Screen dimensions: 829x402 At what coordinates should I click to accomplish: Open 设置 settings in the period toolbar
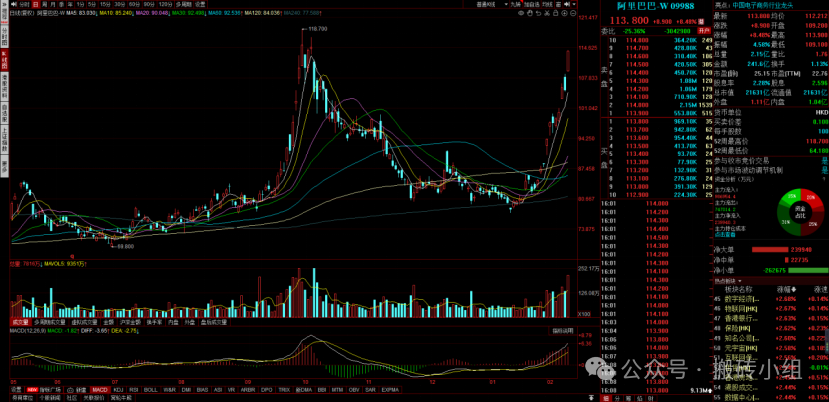200,4
